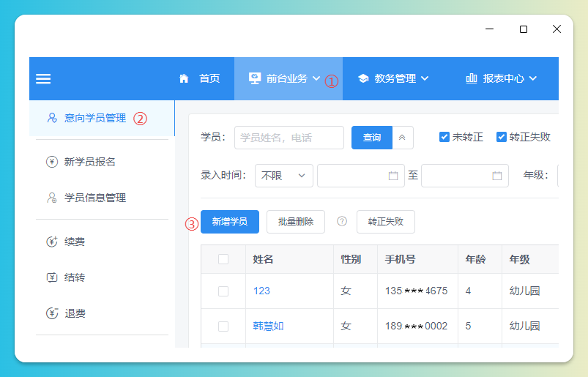Click the question mark help icon
The image size is (588, 377).
point(342,221)
